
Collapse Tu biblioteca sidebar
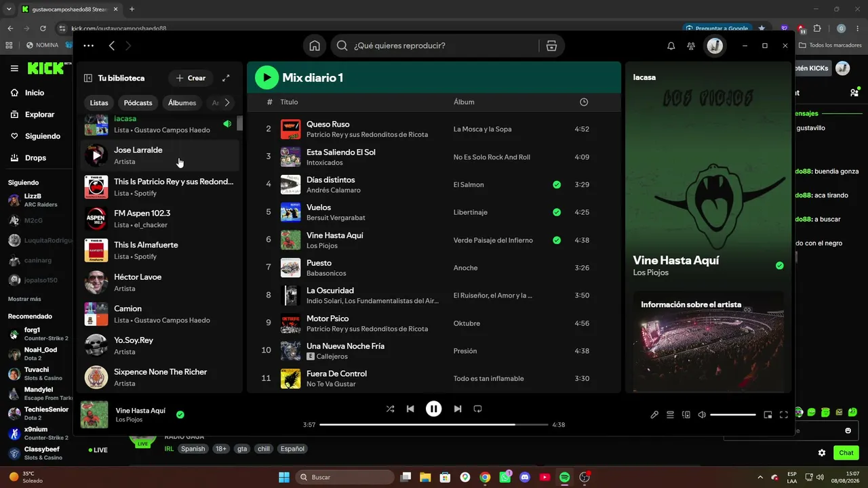(x=88, y=78)
